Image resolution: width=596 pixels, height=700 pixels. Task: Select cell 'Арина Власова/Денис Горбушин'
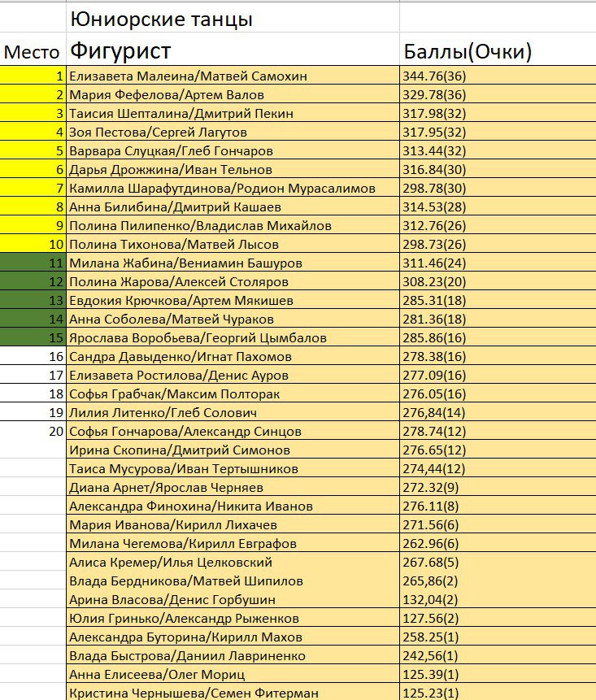233,599
